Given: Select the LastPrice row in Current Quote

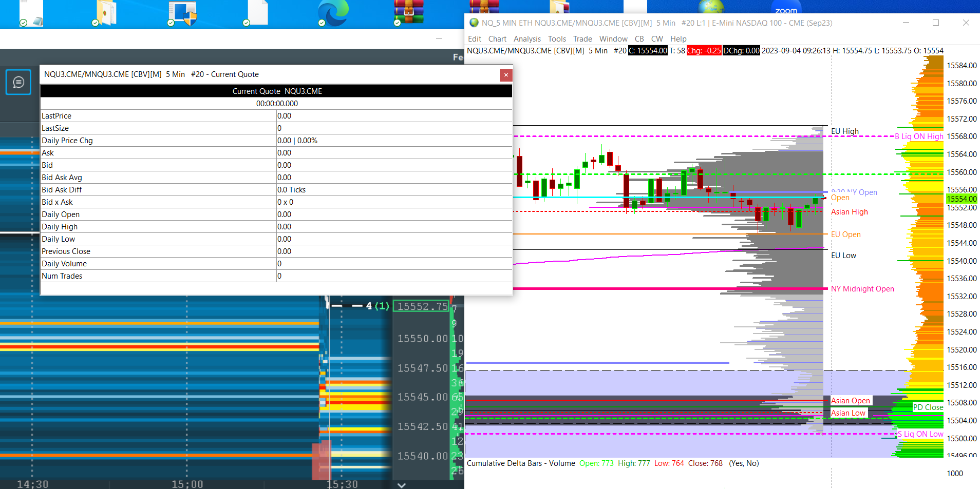Looking at the screenshot, I should click(276, 116).
